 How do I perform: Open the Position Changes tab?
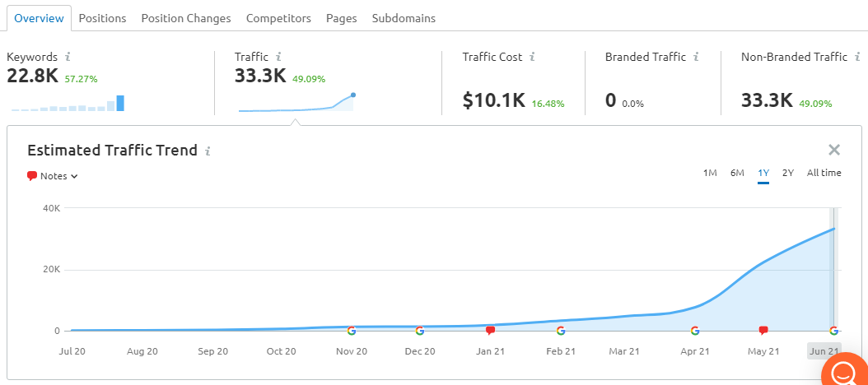(x=186, y=18)
